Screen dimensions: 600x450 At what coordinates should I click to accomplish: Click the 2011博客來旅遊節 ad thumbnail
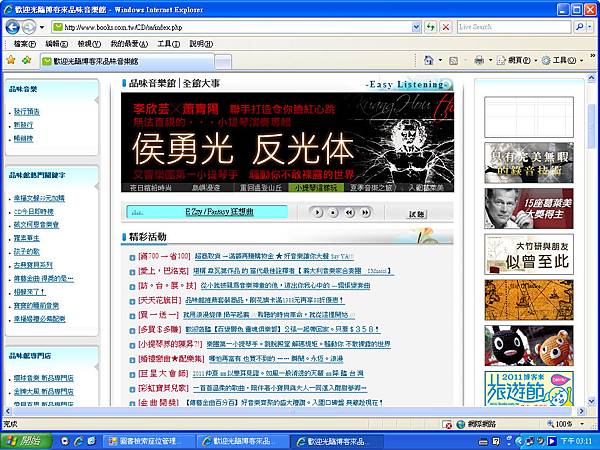[x=529, y=388]
